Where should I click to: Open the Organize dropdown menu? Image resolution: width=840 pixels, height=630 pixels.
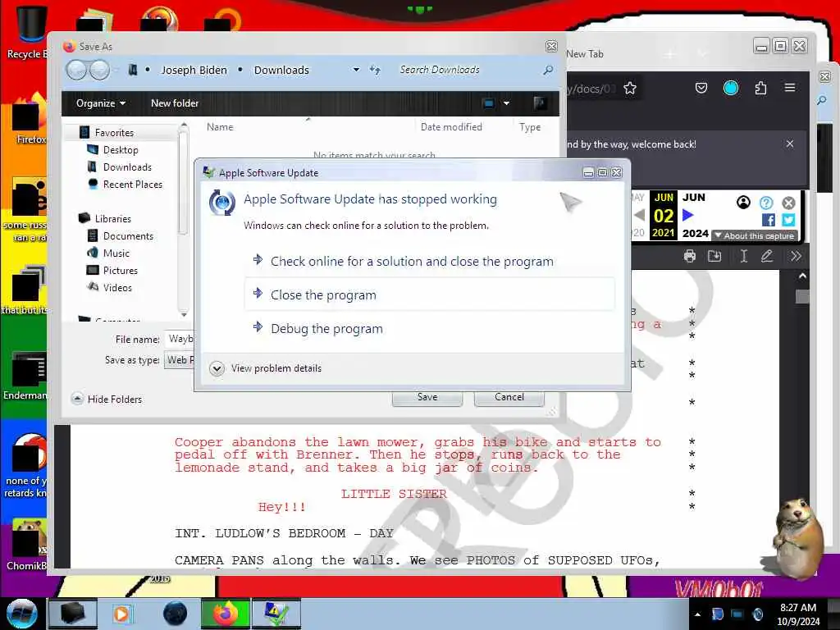[100, 103]
